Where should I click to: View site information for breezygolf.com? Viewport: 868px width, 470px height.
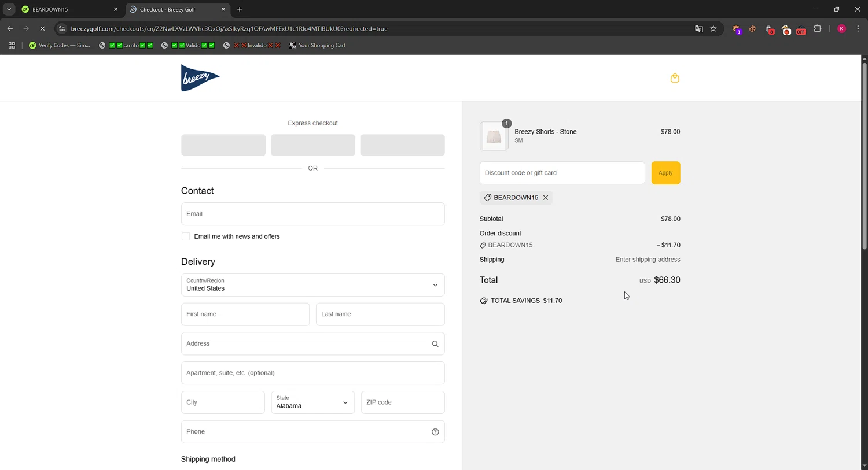62,28
